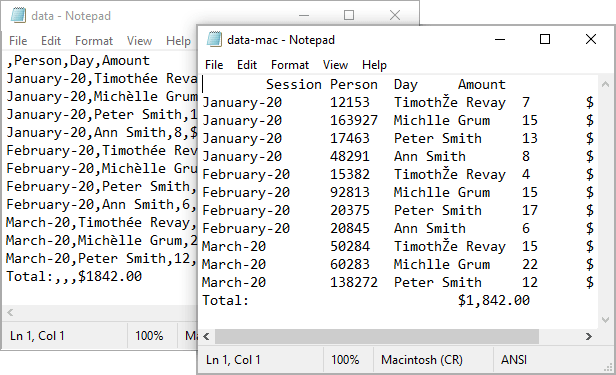Click February-20,Ann Smith line in data window

point(101,205)
